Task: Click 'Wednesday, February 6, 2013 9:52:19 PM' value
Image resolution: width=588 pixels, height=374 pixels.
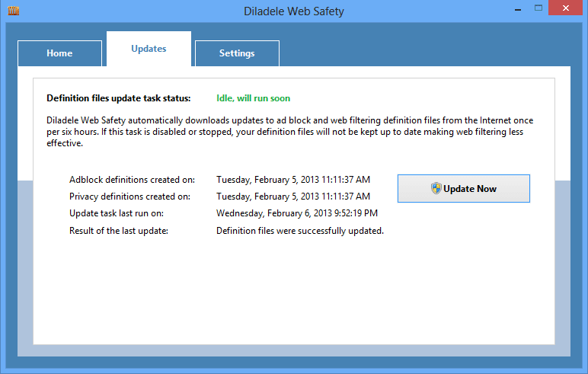Action: coord(297,213)
